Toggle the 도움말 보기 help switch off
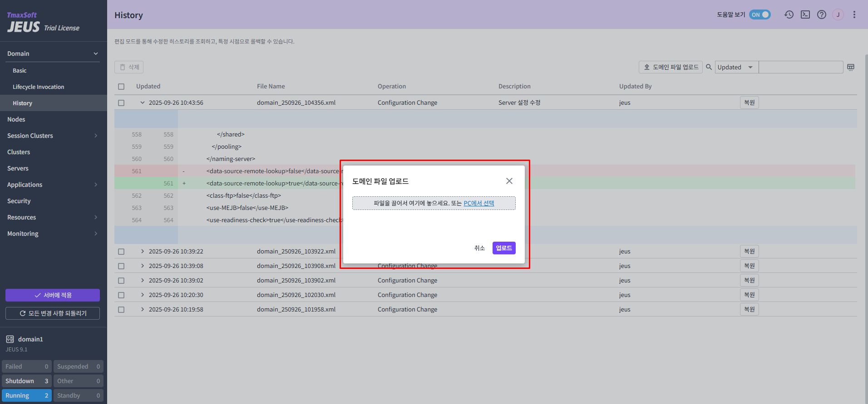 pyautogui.click(x=760, y=15)
